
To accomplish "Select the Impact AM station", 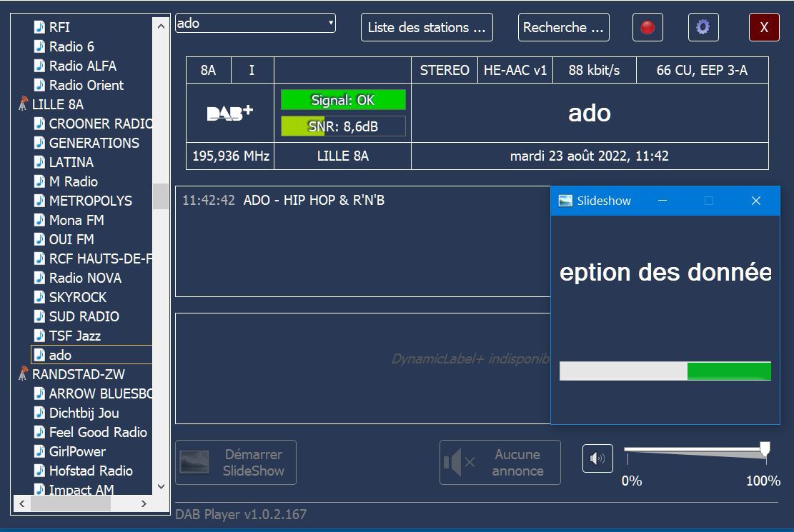I will [81, 489].
